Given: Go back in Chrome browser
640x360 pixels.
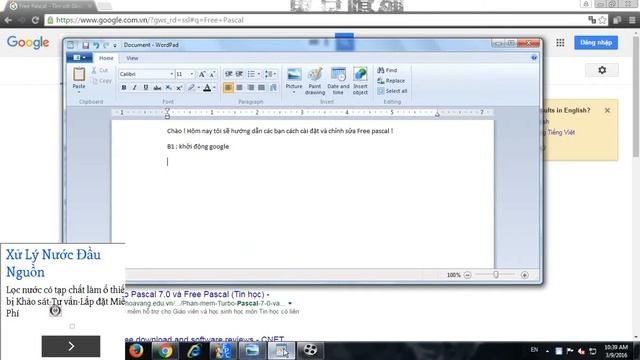Looking at the screenshot, I should tap(8, 20).
